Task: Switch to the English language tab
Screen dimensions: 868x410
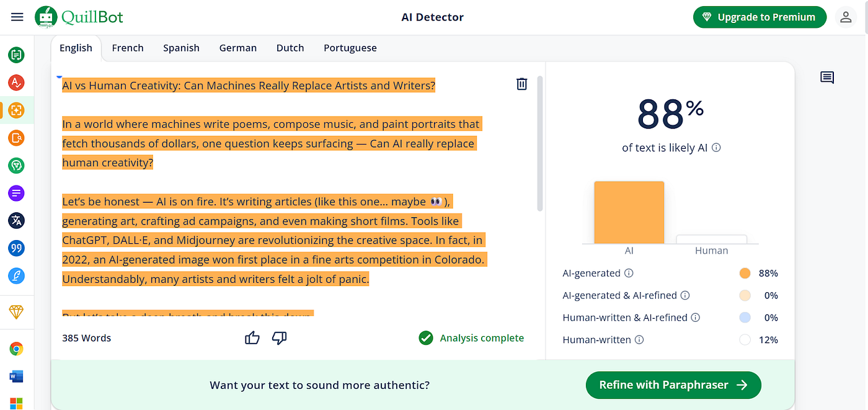Action: click(76, 48)
